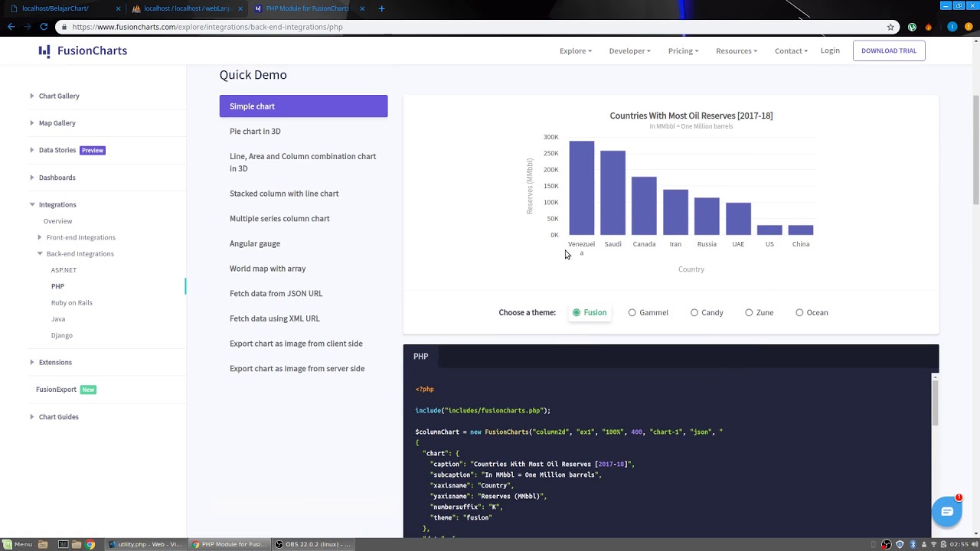Click the page vertical scrollbar
This screenshot has height=551, width=980.
pos(975,149)
